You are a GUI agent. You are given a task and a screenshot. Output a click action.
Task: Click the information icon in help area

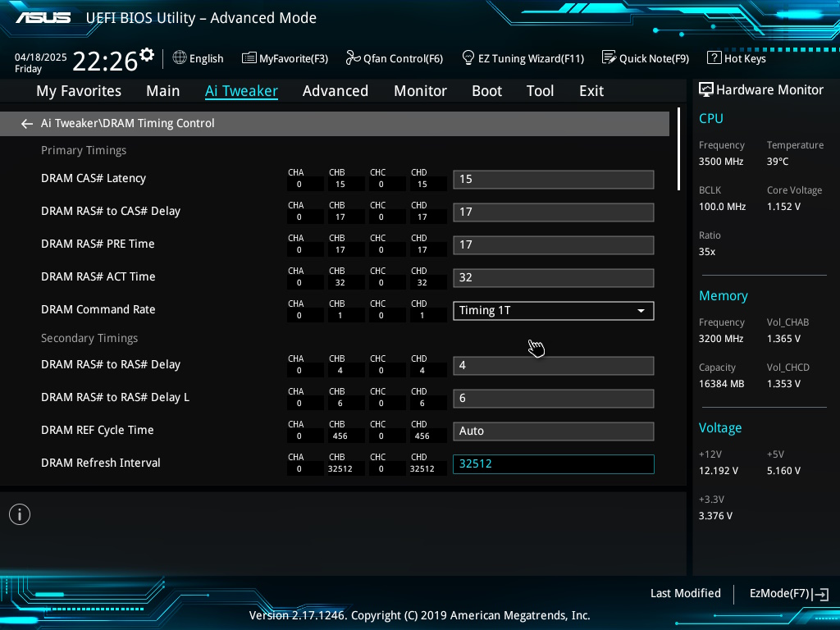pyautogui.click(x=20, y=514)
